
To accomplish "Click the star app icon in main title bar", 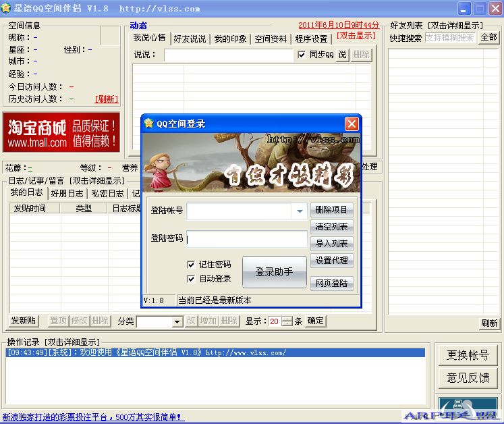I will [6, 8].
